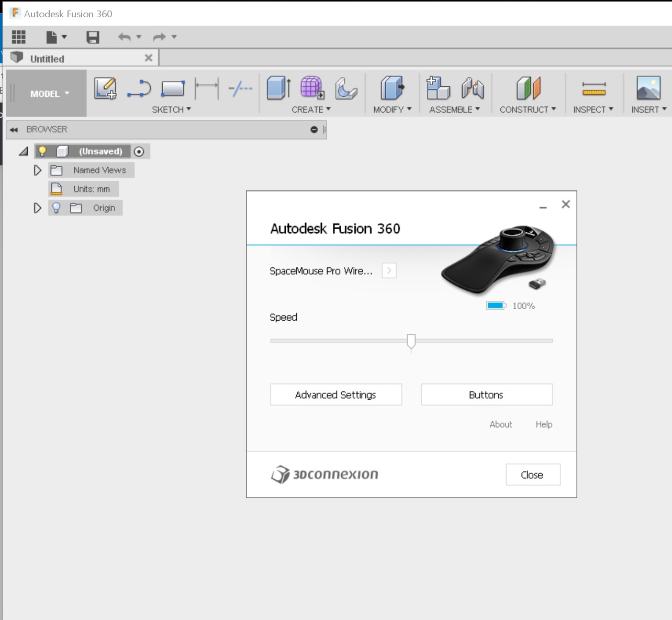The width and height of the screenshot is (672, 620).
Task: Open the ASSEMBLE menu
Action: click(x=455, y=109)
